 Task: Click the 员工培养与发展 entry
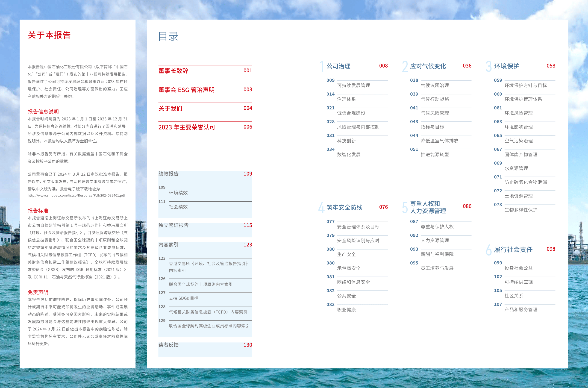tap(437, 268)
